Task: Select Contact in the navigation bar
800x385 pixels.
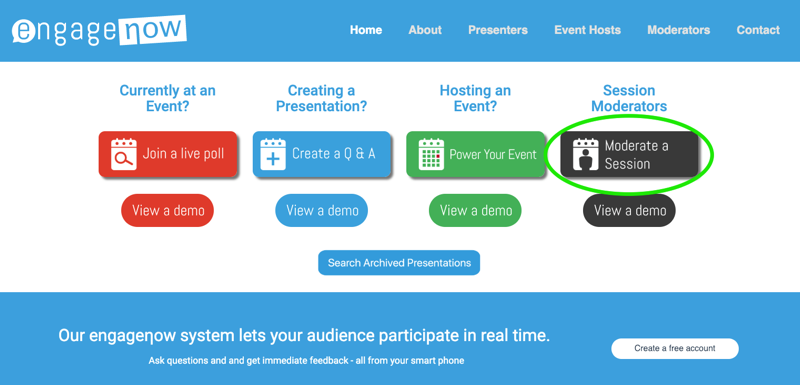Action: [x=758, y=30]
